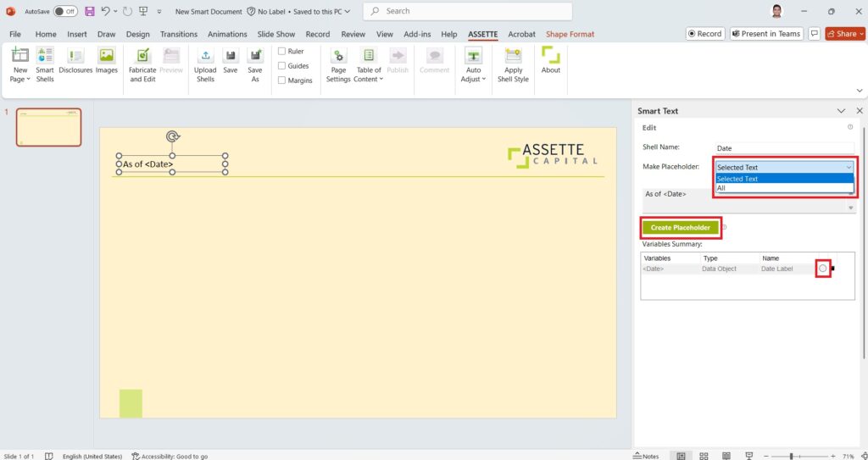
Task: Click Apply Shell Style
Action: (x=513, y=64)
